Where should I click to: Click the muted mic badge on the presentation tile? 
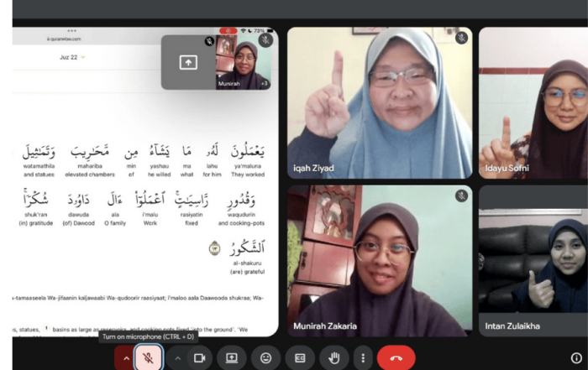click(266, 39)
